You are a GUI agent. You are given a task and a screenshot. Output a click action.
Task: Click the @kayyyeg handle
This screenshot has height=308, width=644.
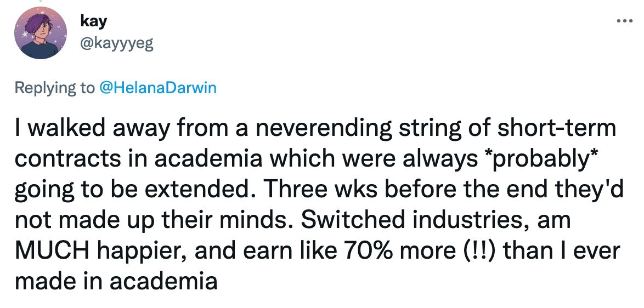pos(116,43)
